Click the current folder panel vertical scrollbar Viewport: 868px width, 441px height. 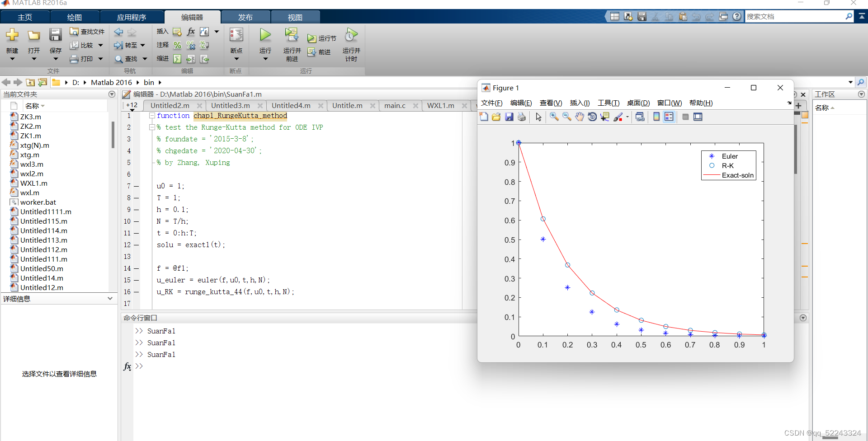[x=113, y=135]
